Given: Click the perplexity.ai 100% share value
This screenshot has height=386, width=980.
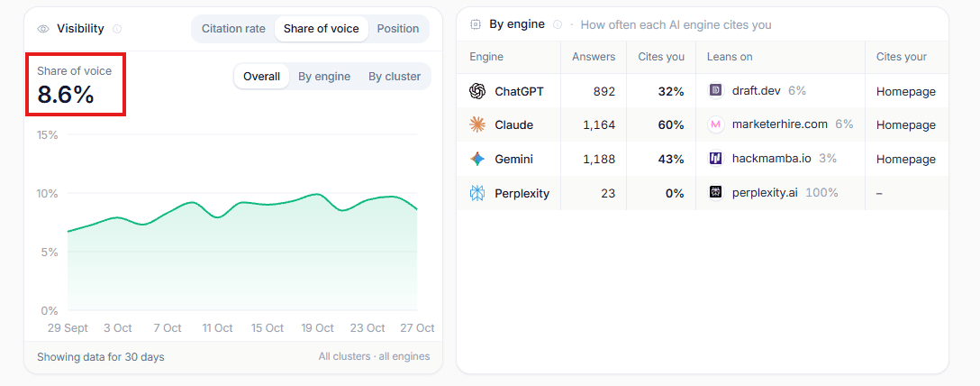Looking at the screenshot, I should [x=821, y=193].
